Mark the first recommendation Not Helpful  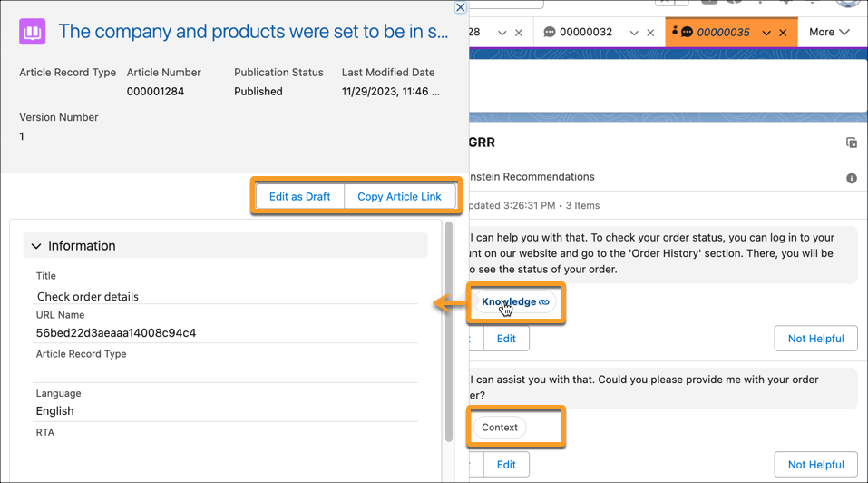(x=815, y=339)
